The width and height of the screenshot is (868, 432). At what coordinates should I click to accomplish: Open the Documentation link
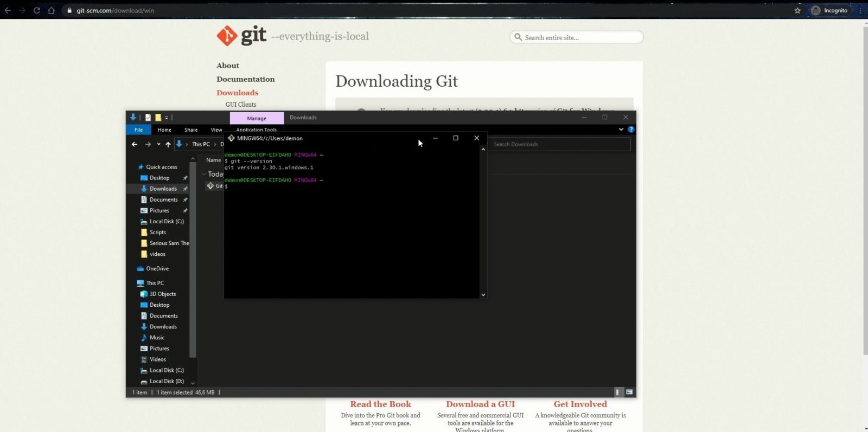click(246, 79)
